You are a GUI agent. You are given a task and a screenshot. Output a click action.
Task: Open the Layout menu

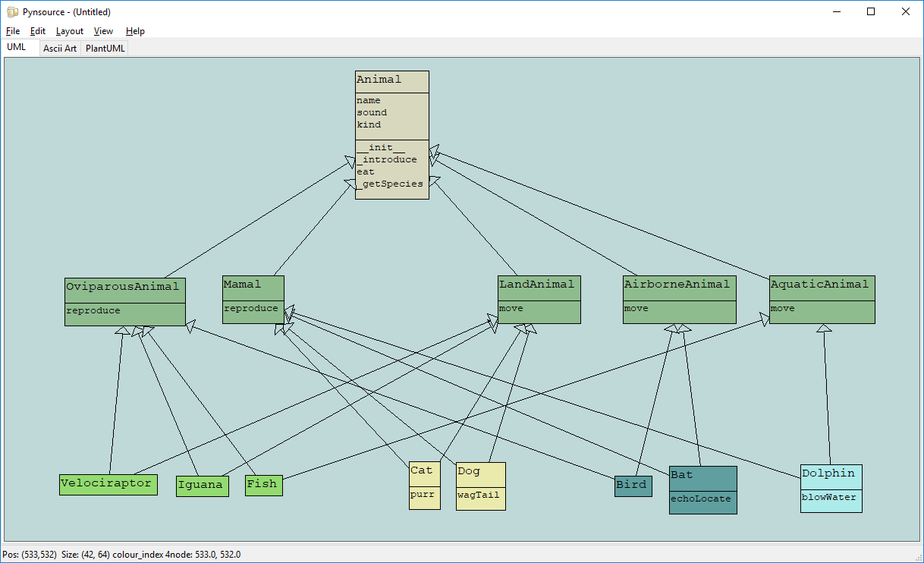coord(70,31)
